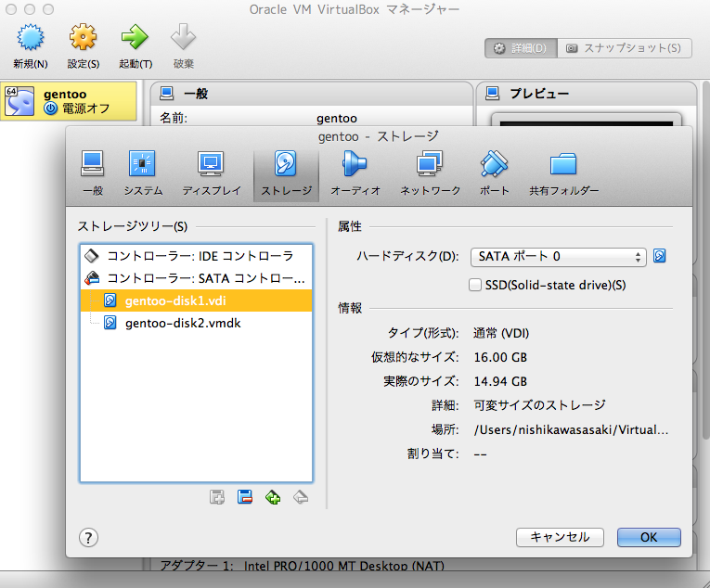Click the 14.94 GB actual size value

pos(500,381)
